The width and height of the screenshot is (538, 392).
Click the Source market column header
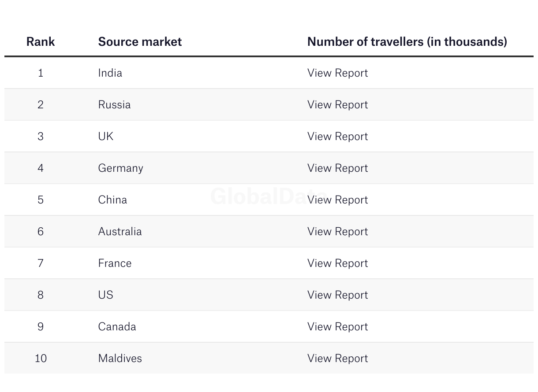(x=140, y=41)
